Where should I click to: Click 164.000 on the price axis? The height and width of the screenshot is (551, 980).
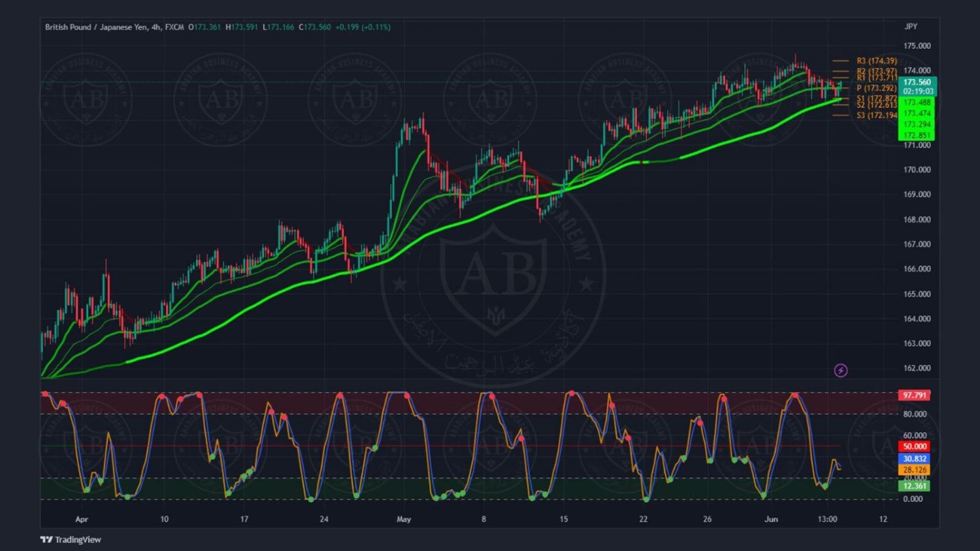pyautogui.click(x=917, y=319)
